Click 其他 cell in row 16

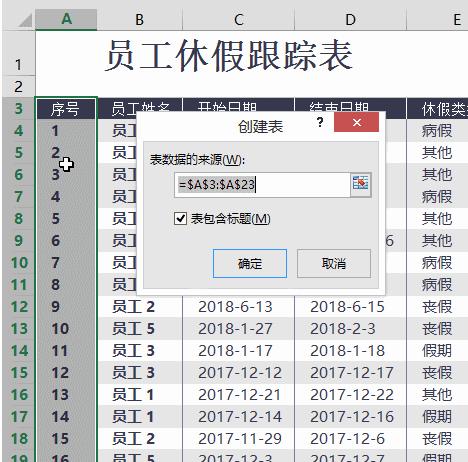click(x=437, y=395)
